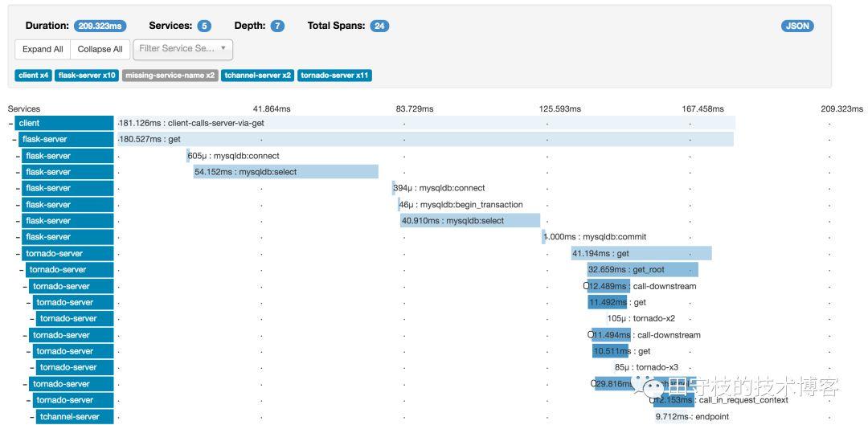Click the Total Spans 24 badge
This screenshot has width=868, height=425.
(379, 26)
